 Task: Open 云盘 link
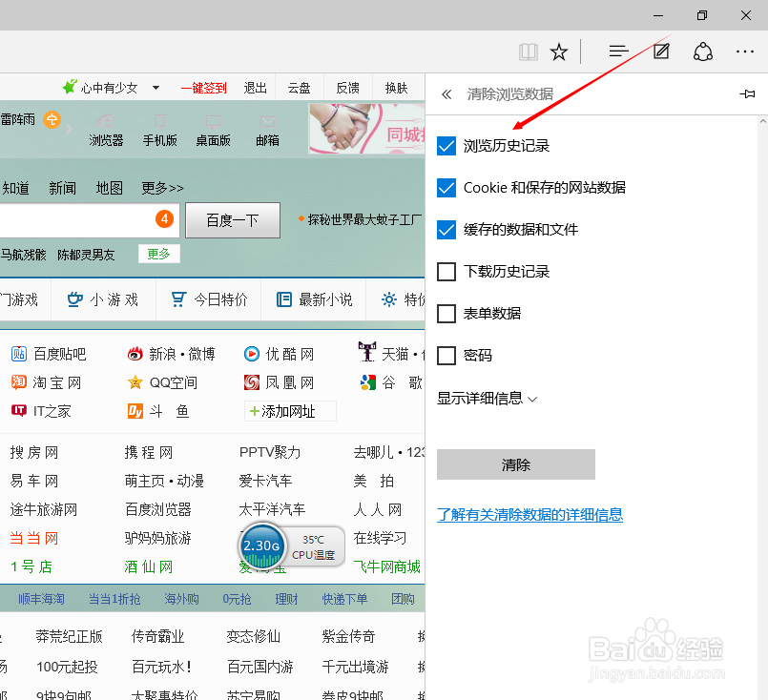pos(299,88)
